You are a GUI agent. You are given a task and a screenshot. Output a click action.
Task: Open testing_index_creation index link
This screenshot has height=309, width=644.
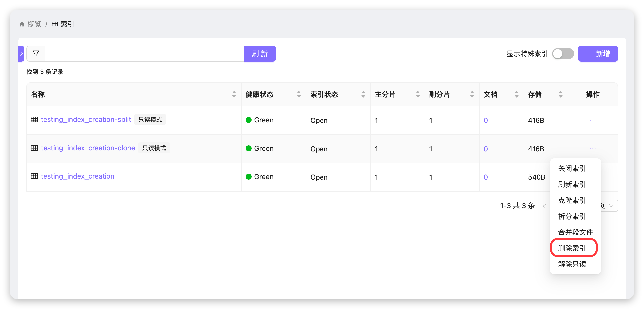click(78, 176)
